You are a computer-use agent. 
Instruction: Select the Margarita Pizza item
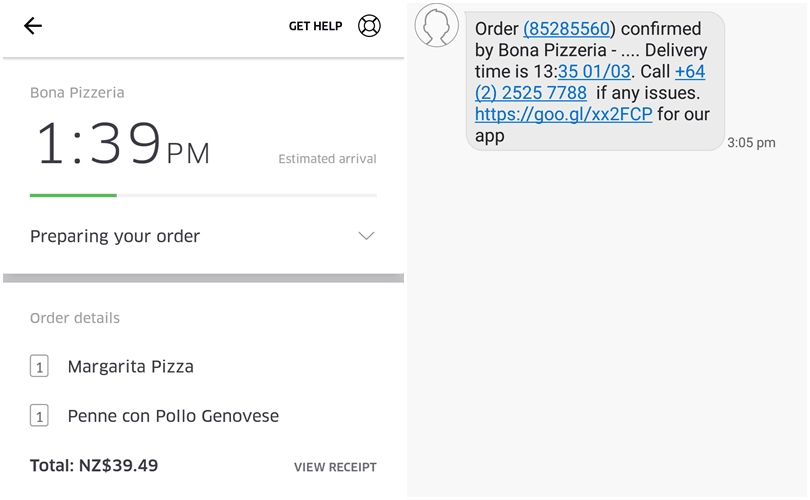click(x=130, y=367)
